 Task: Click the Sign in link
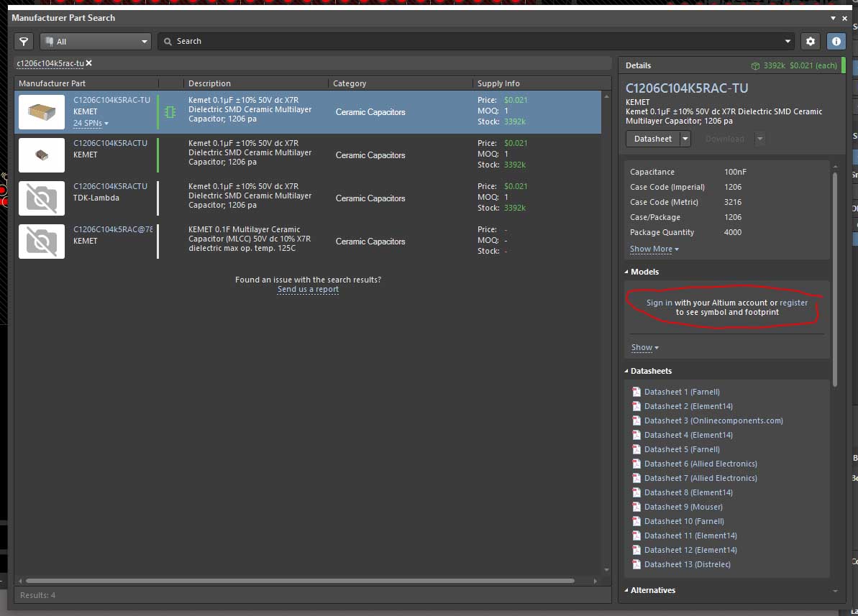point(659,303)
